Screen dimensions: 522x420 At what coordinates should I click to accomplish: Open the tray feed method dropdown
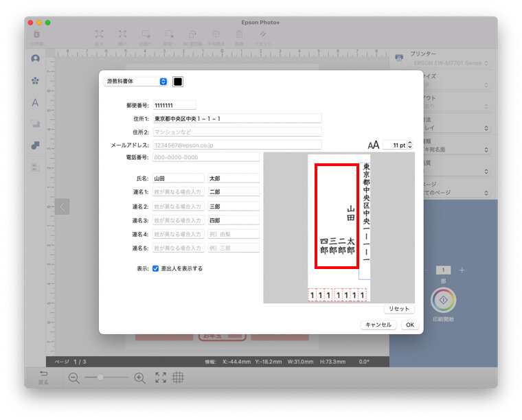(457, 128)
